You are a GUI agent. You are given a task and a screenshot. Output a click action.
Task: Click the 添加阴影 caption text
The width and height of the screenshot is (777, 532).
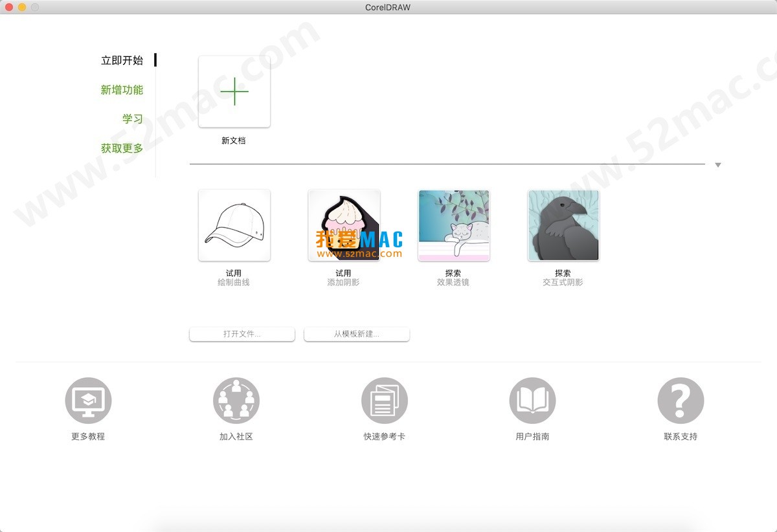click(343, 282)
